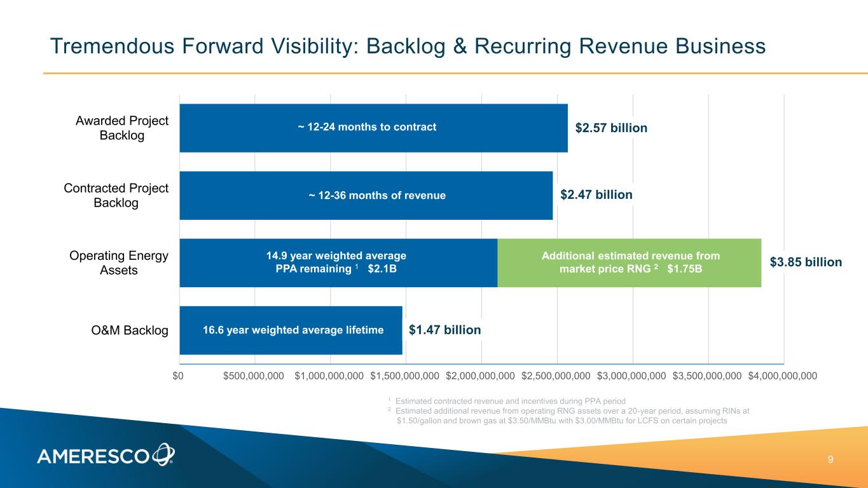Click the slide title heading text
Screen dimensions: 868x488
pos(408,46)
